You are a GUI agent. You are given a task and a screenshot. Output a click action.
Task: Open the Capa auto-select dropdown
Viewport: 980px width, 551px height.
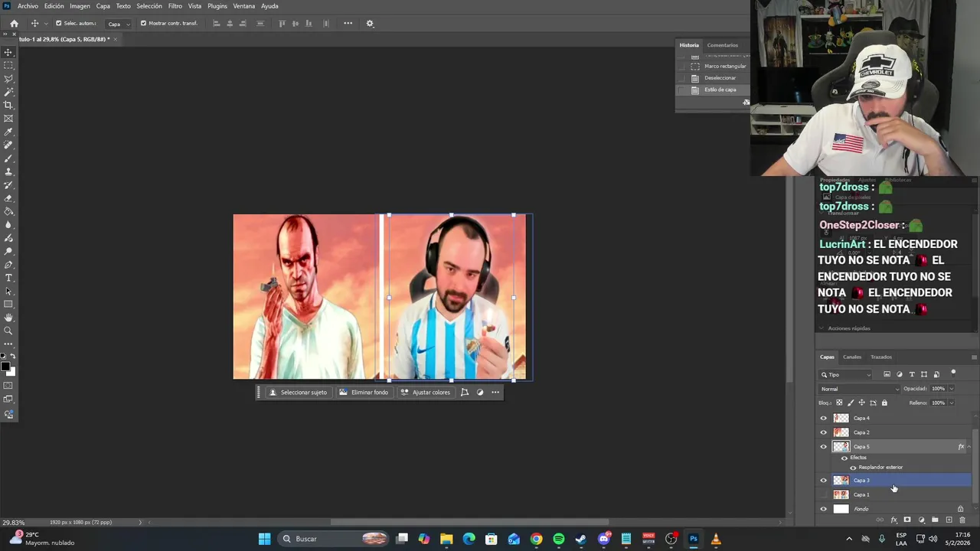(118, 24)
